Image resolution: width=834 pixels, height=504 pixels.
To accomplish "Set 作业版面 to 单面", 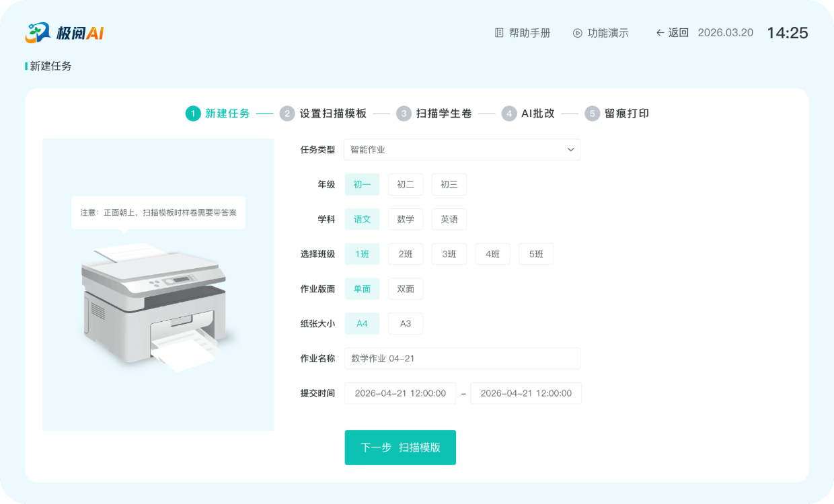I will [362, 289].
